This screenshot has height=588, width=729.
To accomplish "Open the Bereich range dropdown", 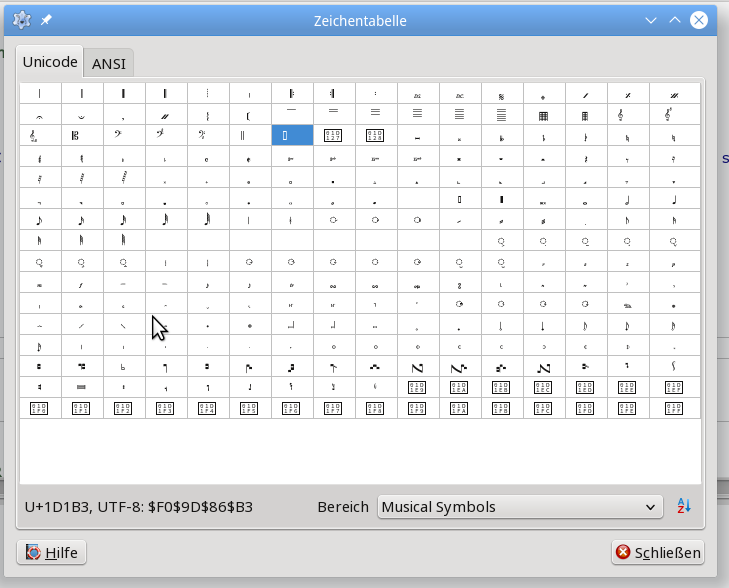I will [519, 507].
